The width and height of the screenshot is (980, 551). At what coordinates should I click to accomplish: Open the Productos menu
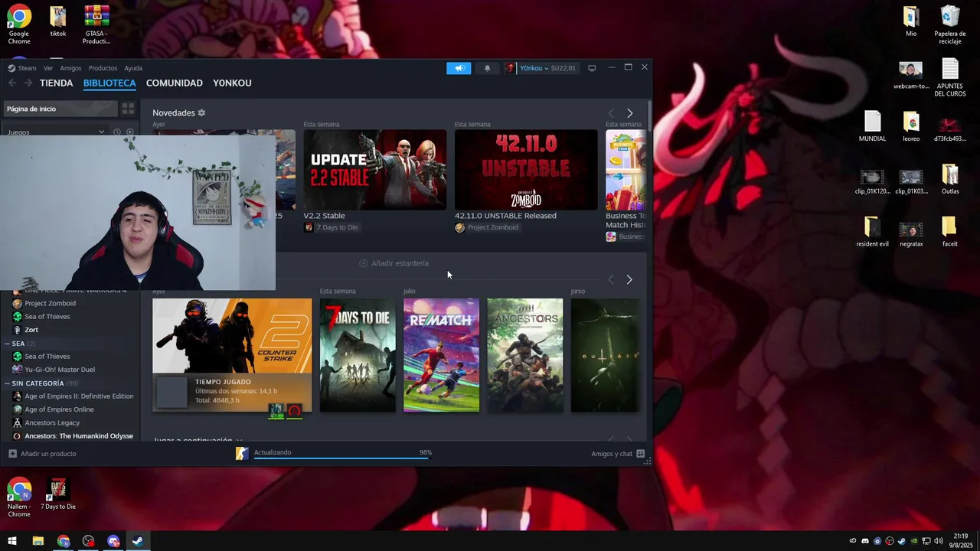click(103, 68)
